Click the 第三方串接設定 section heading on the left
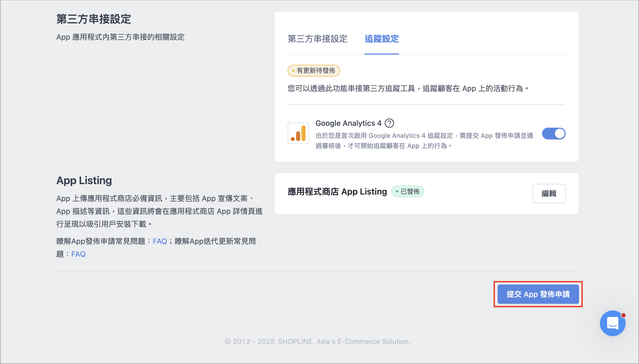 tap(93, 19)
